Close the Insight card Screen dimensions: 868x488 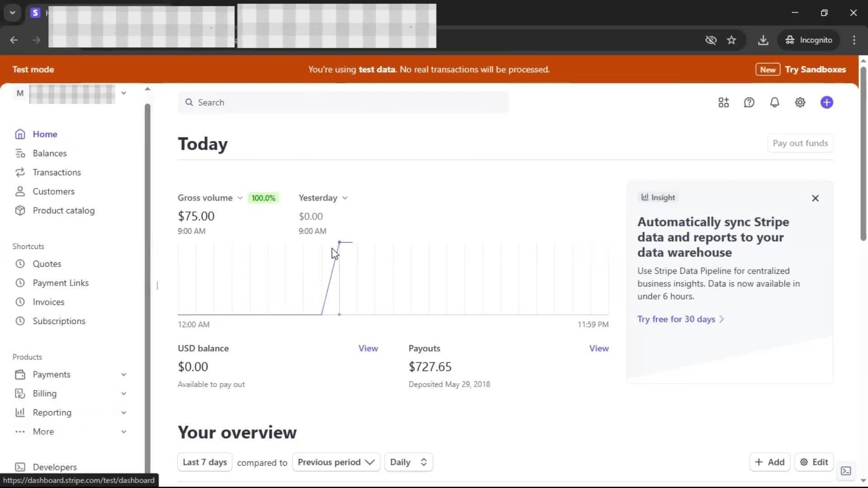[x=815, y=198]
